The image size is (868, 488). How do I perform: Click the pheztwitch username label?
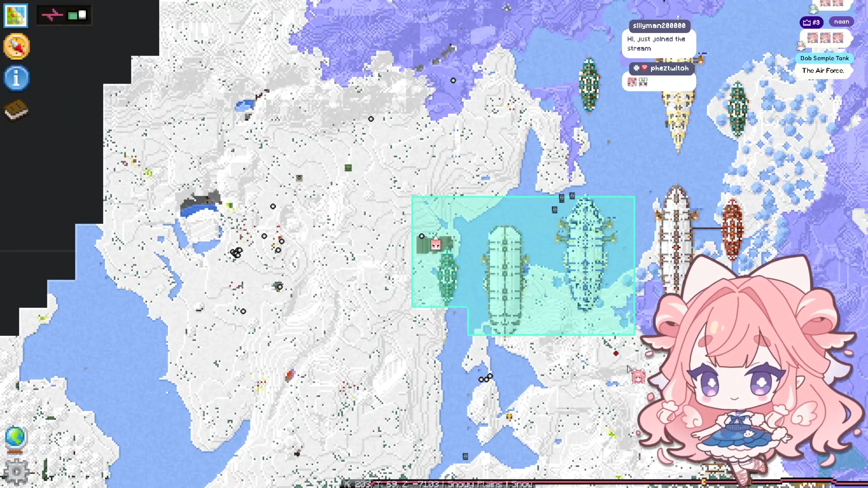669,68
